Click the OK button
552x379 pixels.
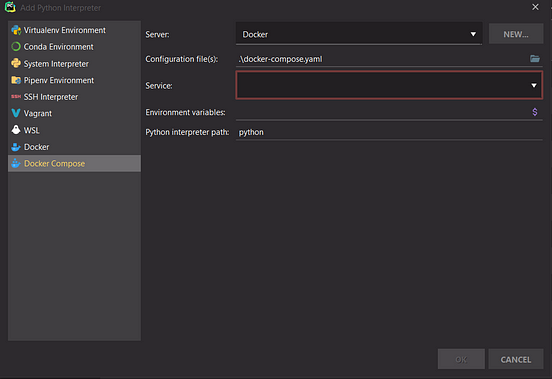[x=461, y=359]
